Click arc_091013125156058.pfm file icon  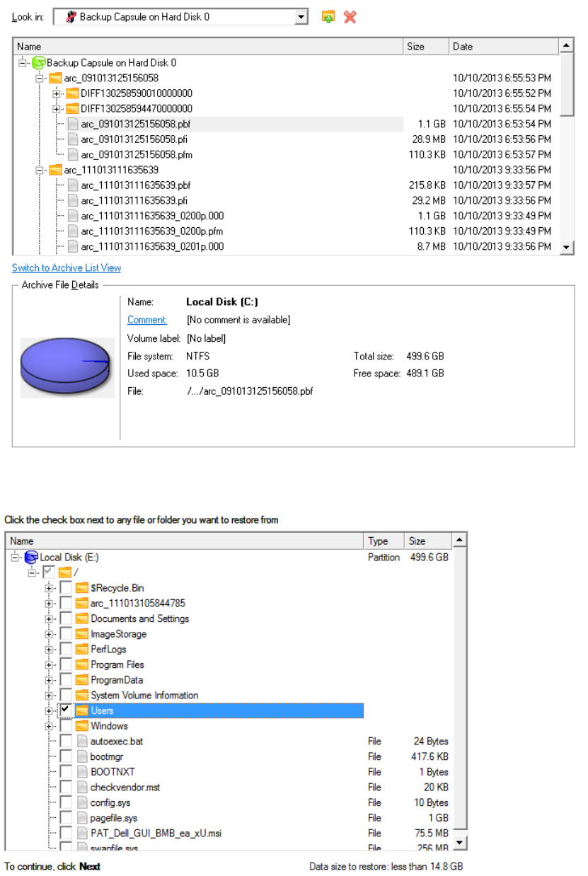pos(73,155)
